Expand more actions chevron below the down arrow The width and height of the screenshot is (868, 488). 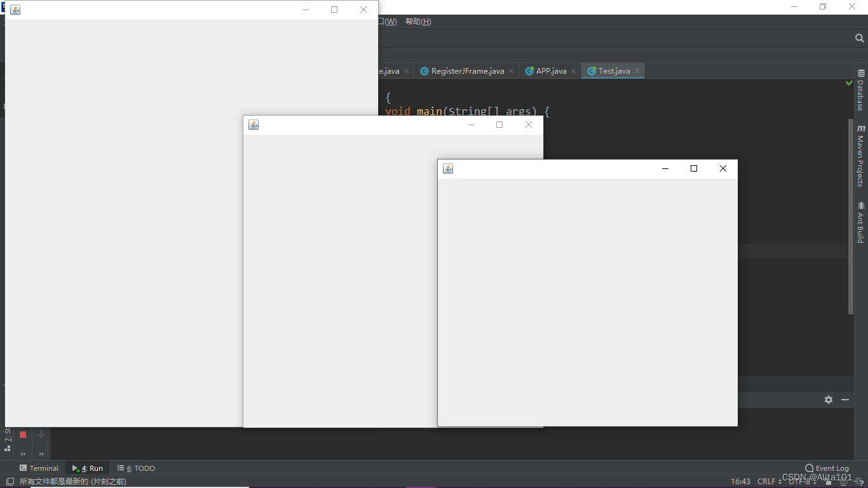(41, 454)
